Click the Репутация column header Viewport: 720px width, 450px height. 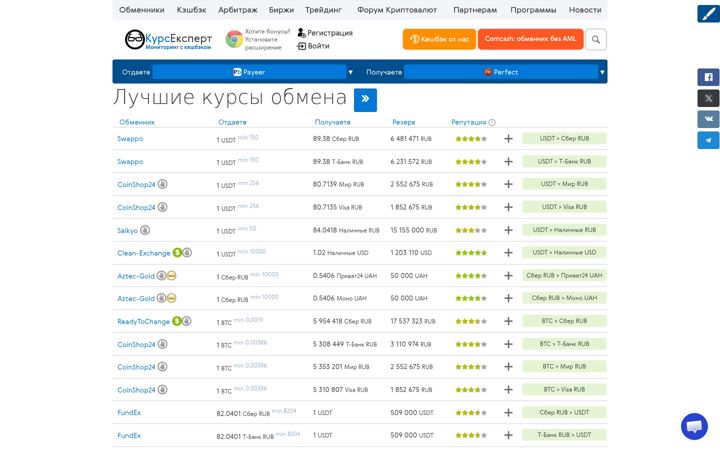pos(468,123)
